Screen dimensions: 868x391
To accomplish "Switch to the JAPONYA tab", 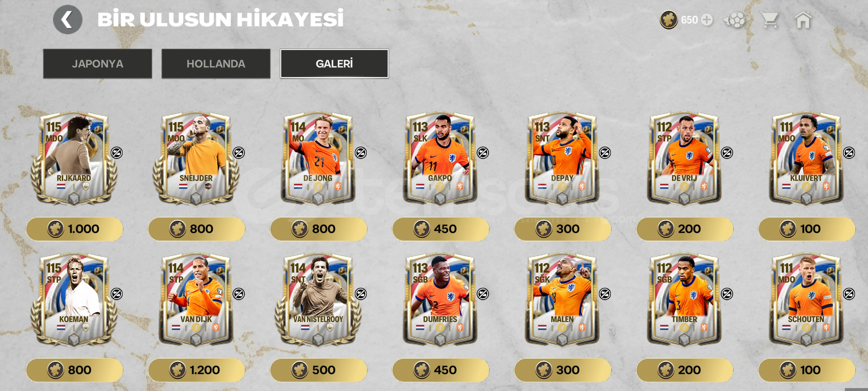I will tap(98, 64).
